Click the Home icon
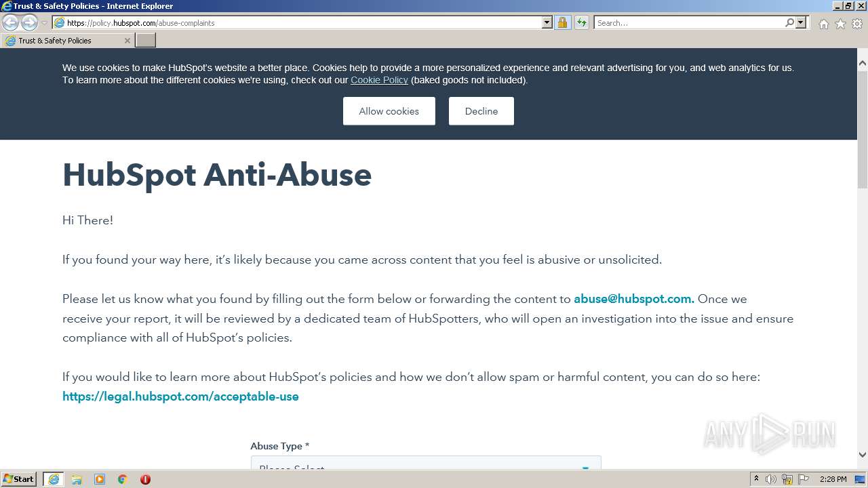The image size is (868, 488). 823,24
